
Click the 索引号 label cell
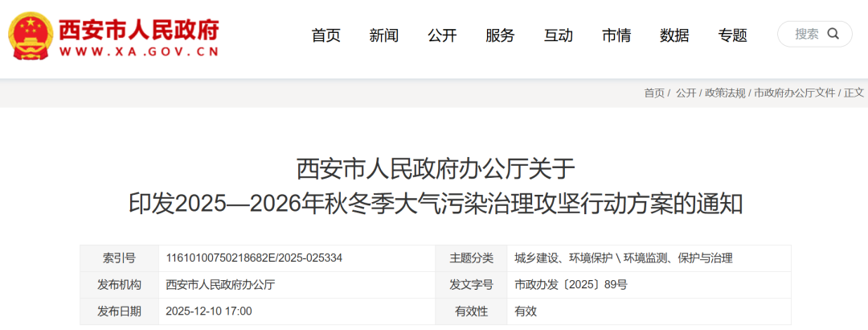119,258
